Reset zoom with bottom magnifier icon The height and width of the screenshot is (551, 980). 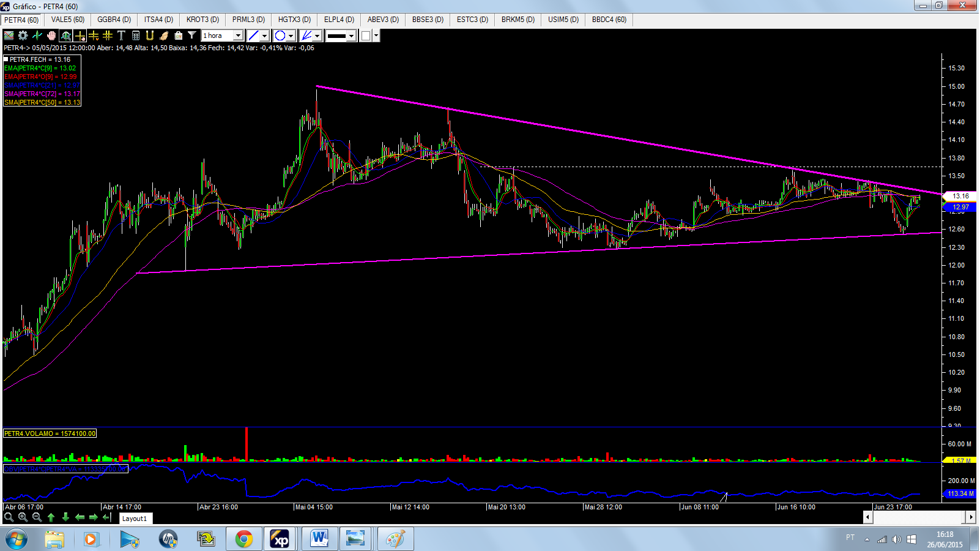tap(9, 517)
